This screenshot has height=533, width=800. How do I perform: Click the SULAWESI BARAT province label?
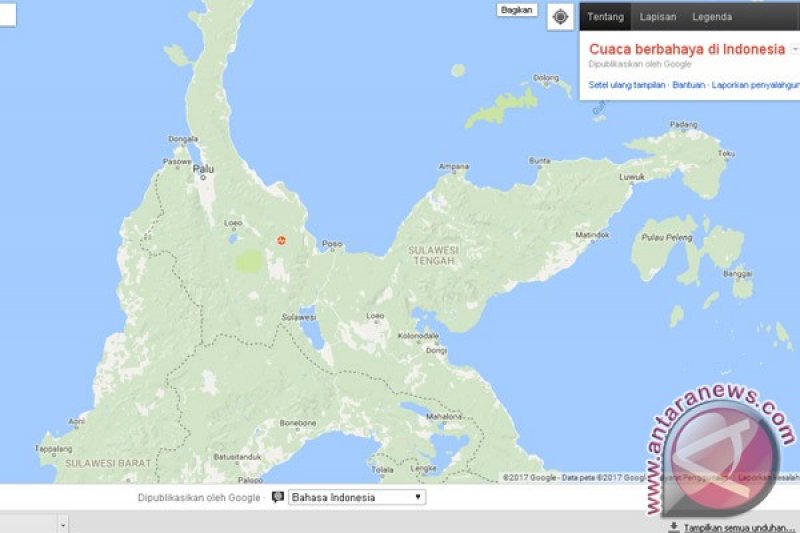pos(108,464)
